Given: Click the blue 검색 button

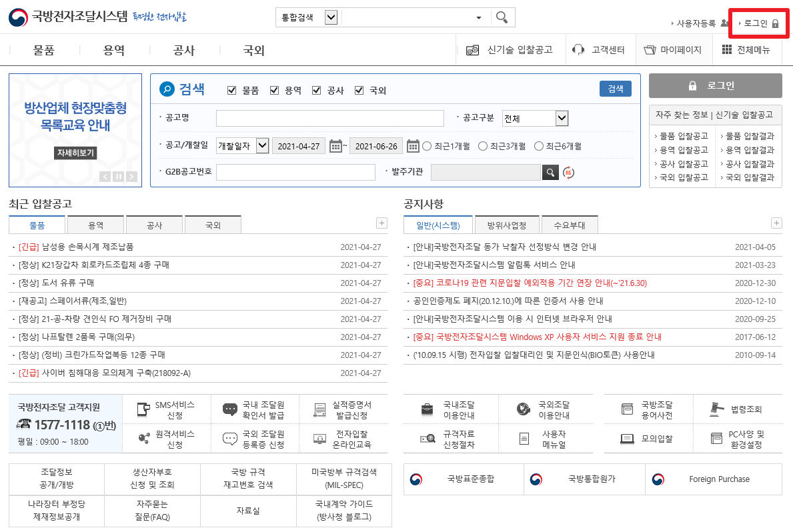Looking at the screenshot, I should (x=616, y=89).
